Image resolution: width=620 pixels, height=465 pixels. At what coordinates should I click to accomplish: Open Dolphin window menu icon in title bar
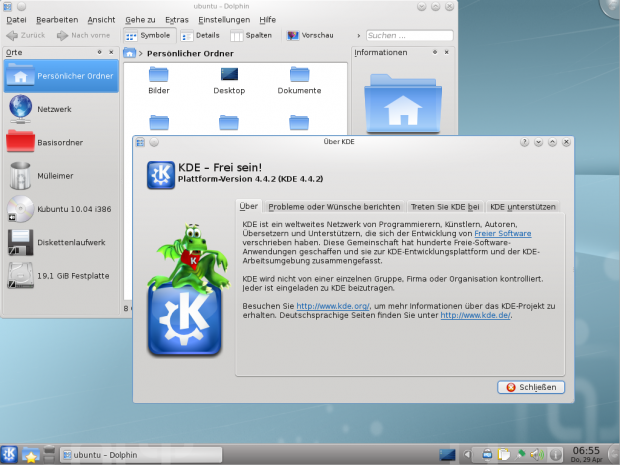(8, 6)
